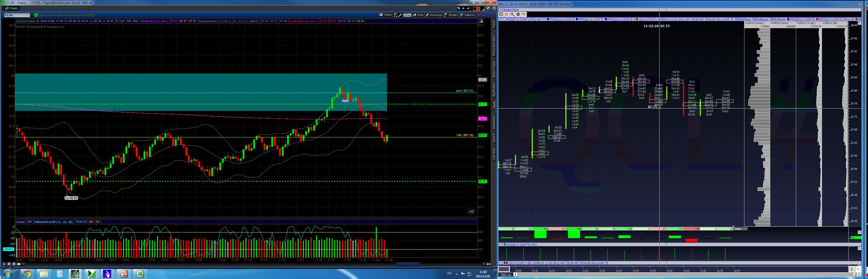Image resolution: width=868 pixels, height=279 pixels.
Task: Open the Drawings menu
Action: click(434, 15)
